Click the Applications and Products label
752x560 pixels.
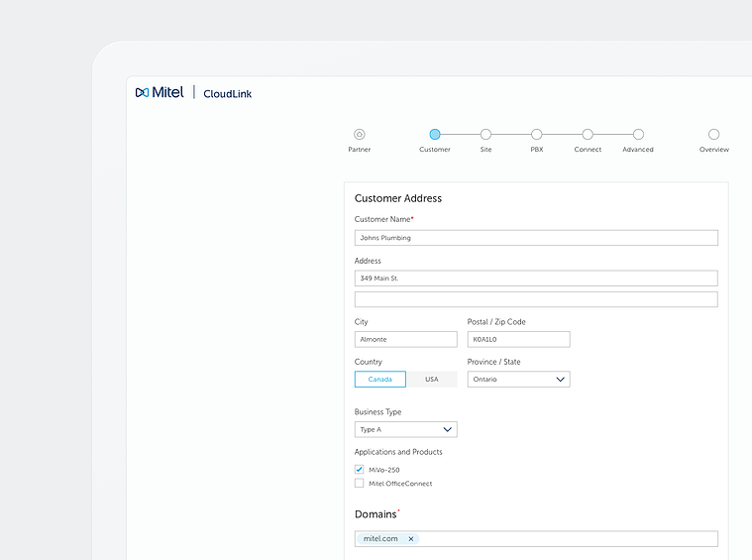tap(398, 452)
